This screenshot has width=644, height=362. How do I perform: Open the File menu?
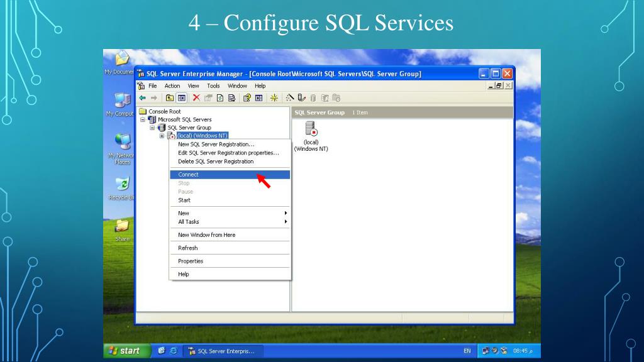click(153, 85)
